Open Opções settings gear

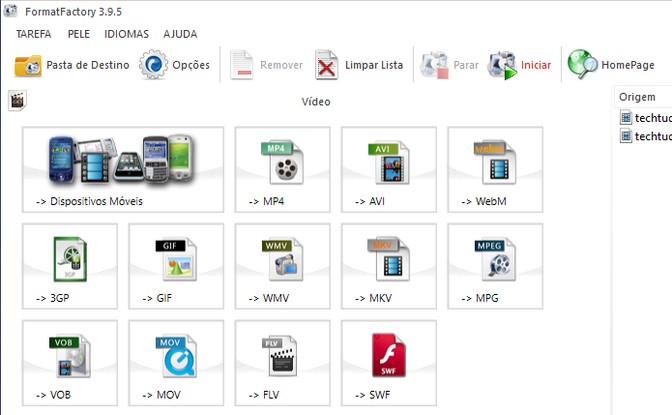153,65
